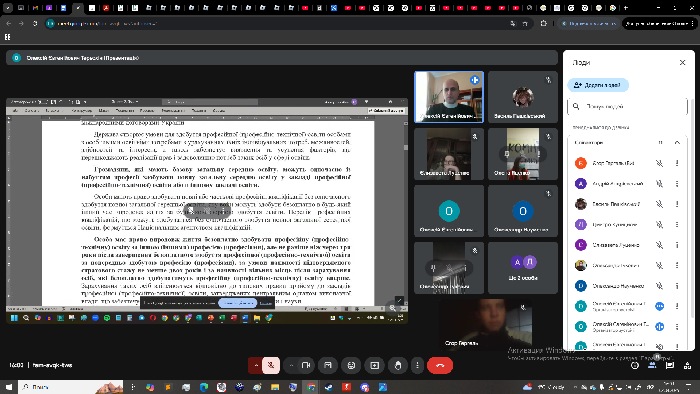Click the red leave call button
700x394 pixels.
440,365
